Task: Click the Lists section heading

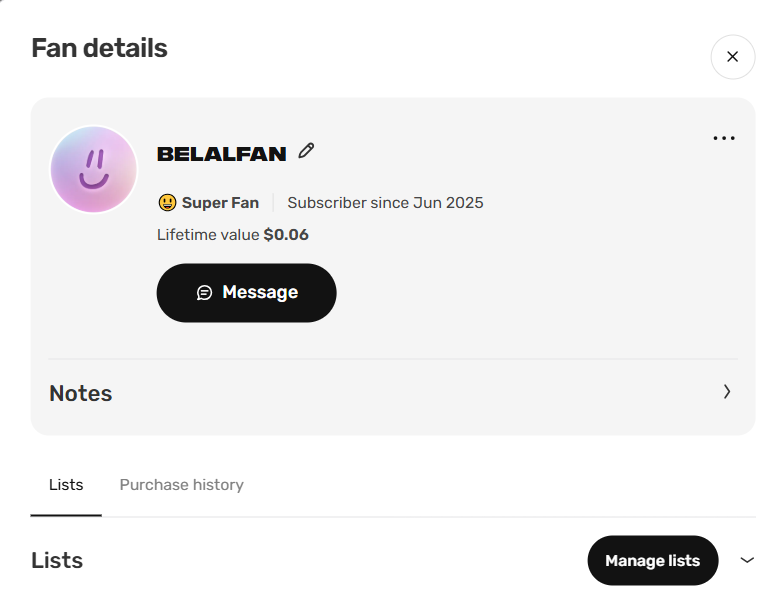Action: [x=57, y=560]
